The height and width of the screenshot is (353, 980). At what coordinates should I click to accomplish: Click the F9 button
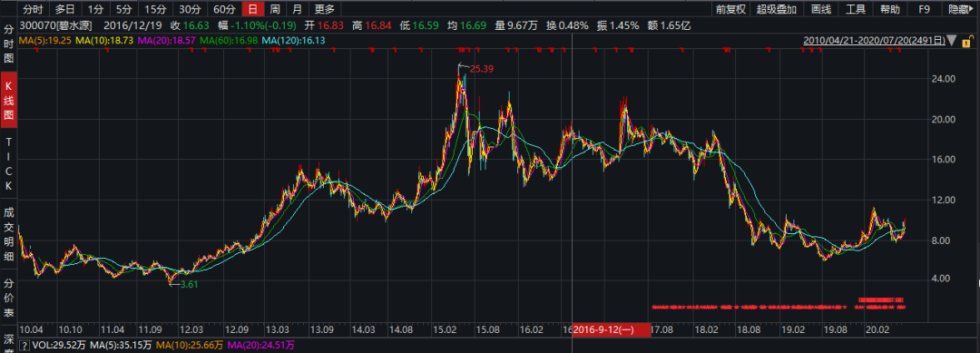click(924, 9)
